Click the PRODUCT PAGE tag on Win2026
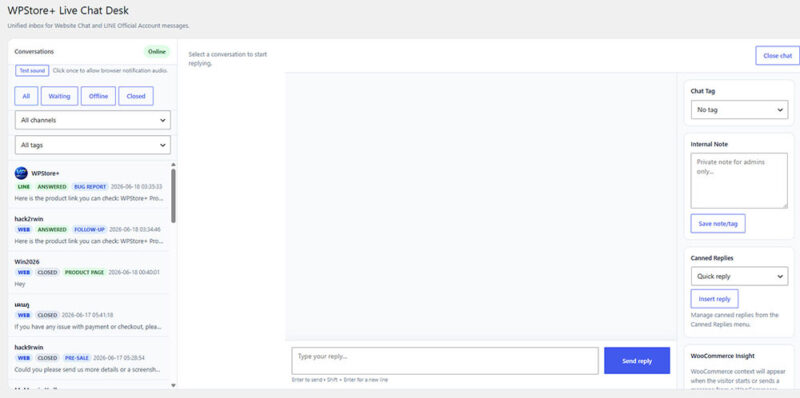The height and width of the screenshot is (398, 800). point(84,272)
